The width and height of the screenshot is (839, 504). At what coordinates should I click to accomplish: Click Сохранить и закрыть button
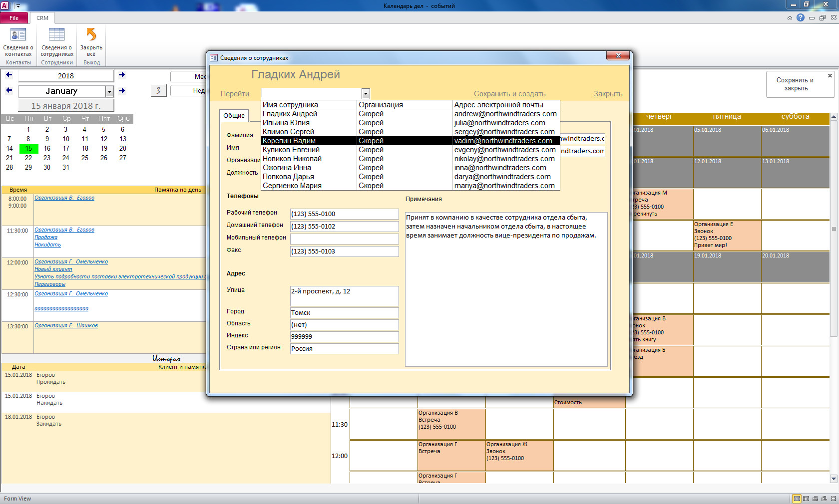795,84
